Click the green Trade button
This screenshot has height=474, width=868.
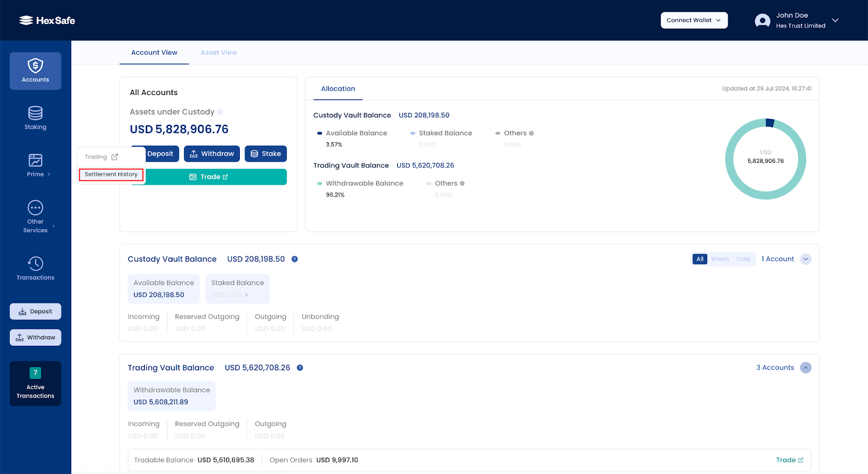click(209, 177)
